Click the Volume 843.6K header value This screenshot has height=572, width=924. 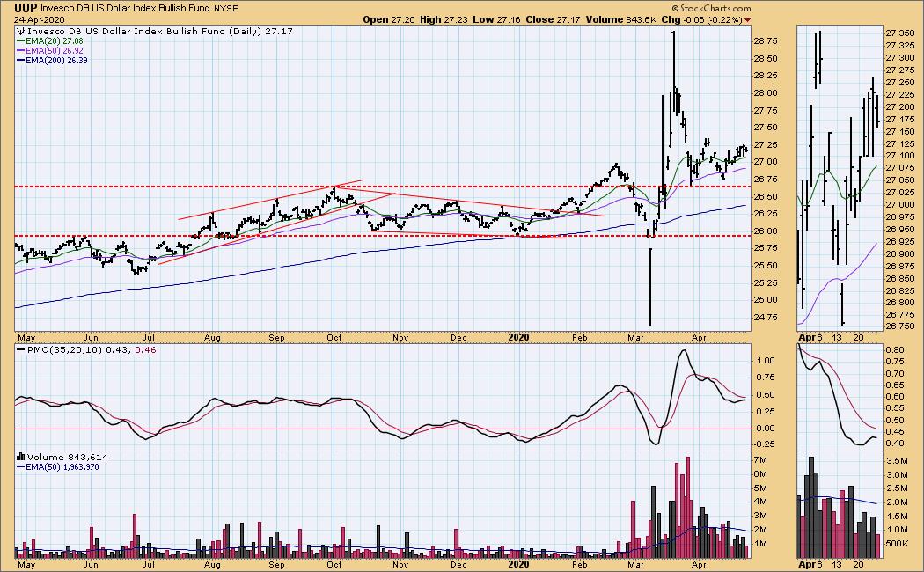click(x=621, y=19)
